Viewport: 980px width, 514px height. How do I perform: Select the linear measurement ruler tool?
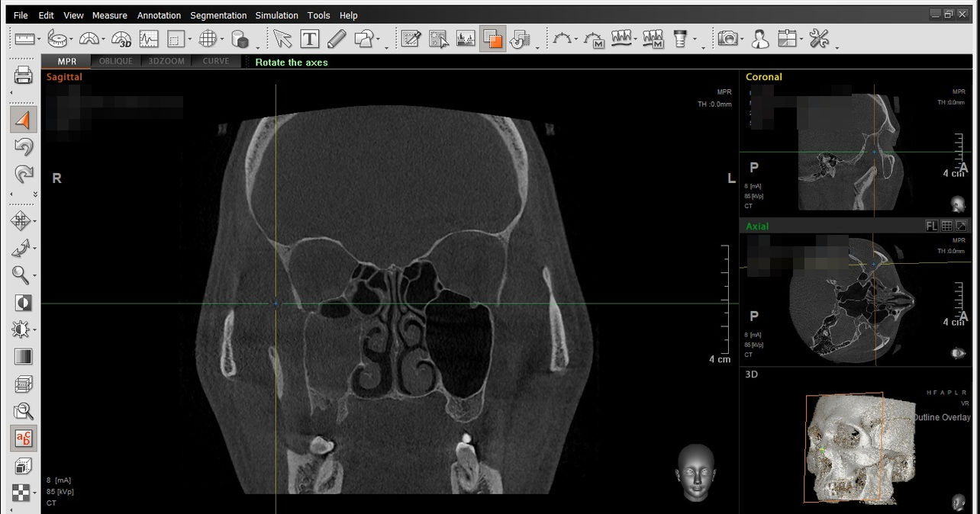coord(23,39)
